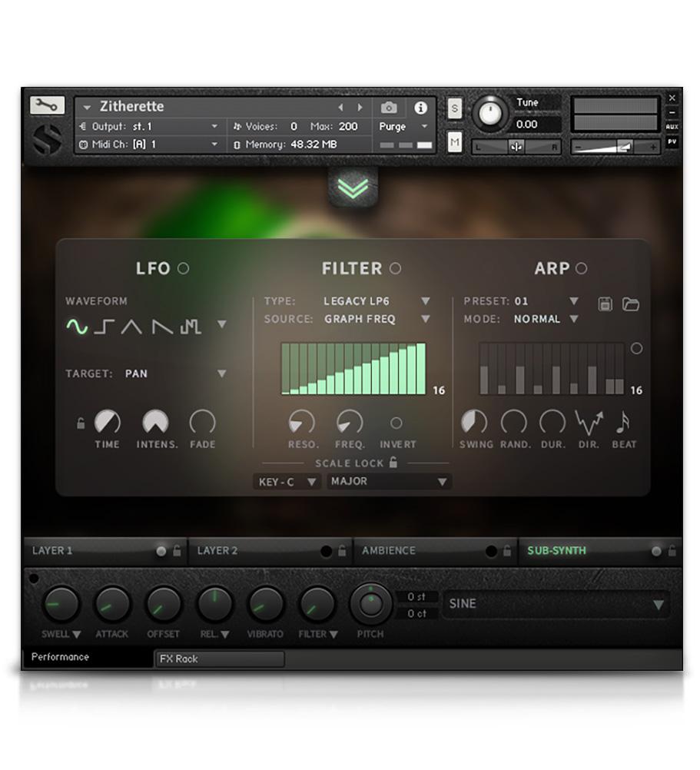Image resolution: width=700 pixels, height=770 pixels.
Task: Select the sine LFO waveform
Action: tap(76, 325)
